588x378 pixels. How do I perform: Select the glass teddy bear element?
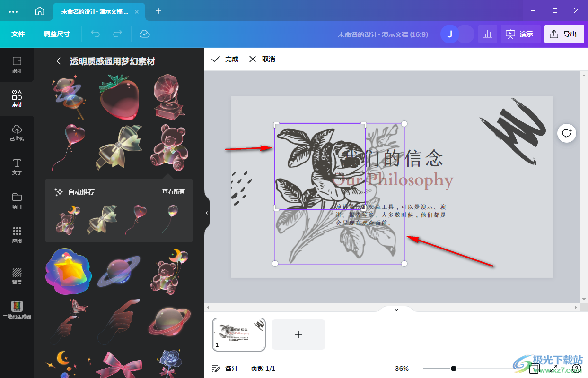[x=169, y=147]
